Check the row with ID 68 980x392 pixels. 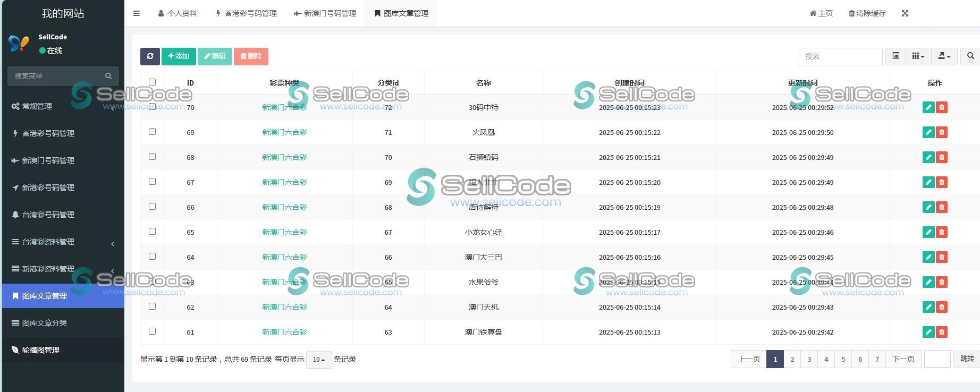152,156
